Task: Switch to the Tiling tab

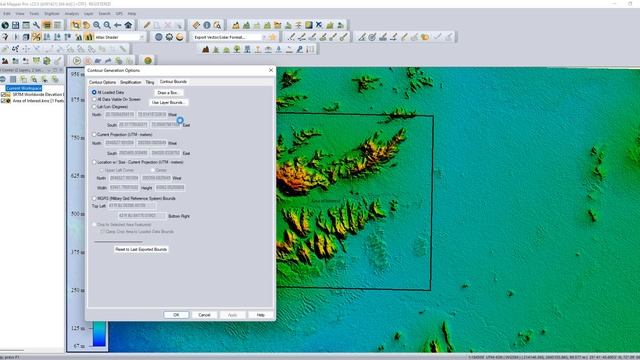Action: tap(150, 82)
